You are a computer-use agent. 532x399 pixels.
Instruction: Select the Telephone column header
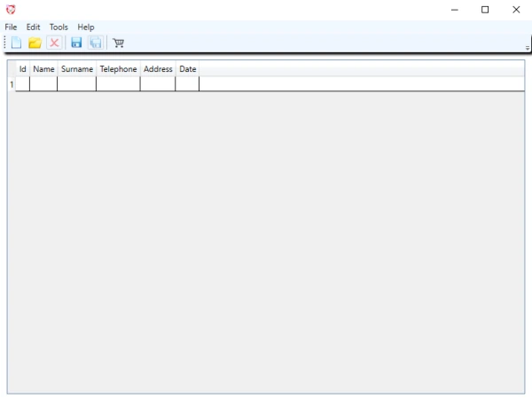point(118,69)
